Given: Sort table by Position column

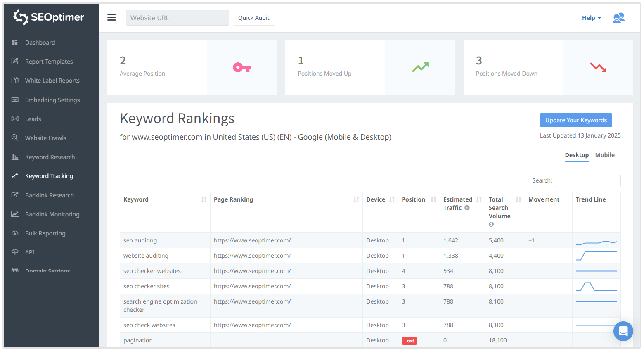Looking at the screenshot, I should click(x=433, y=199).
